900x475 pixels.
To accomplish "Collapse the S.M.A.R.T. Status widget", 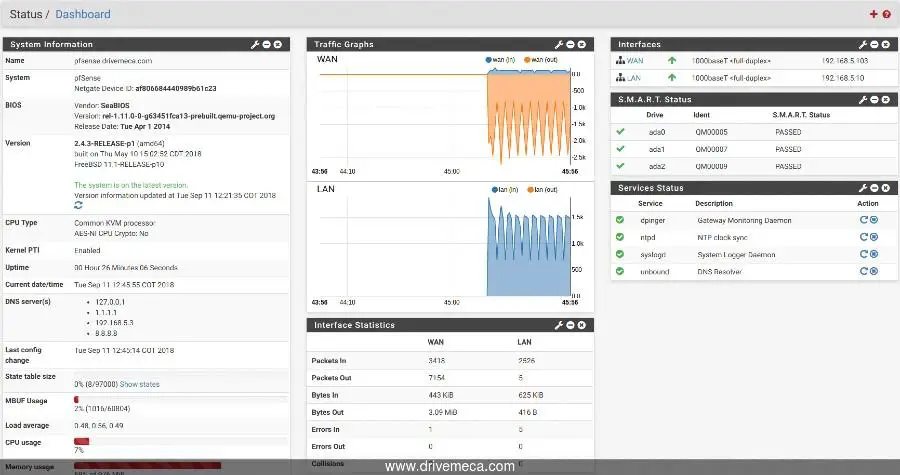I will [874, 99].
